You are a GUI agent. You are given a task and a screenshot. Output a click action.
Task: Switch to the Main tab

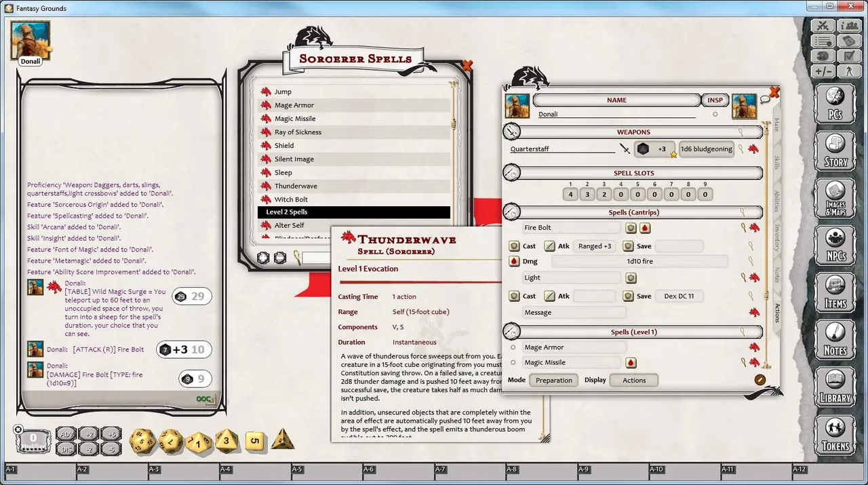point(776,125)
